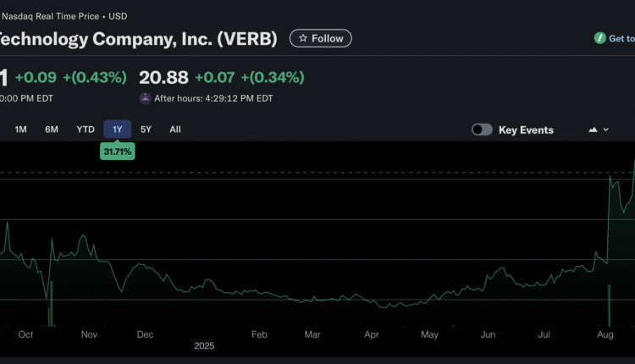The width and height of the screenshot is (635, 364).
Task: Show the All time range
Action: click(x=174, y=130)
